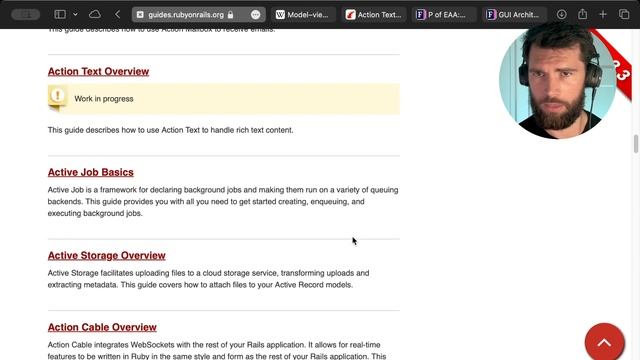Click the "Work in progress" notice text
Viewport: 640px width, 360px height.
(104, 99)
